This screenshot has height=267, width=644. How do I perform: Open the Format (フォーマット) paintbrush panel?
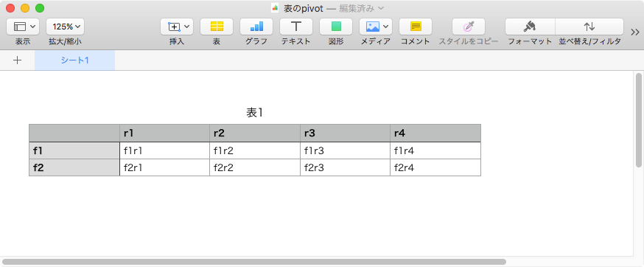click(530, 27)
